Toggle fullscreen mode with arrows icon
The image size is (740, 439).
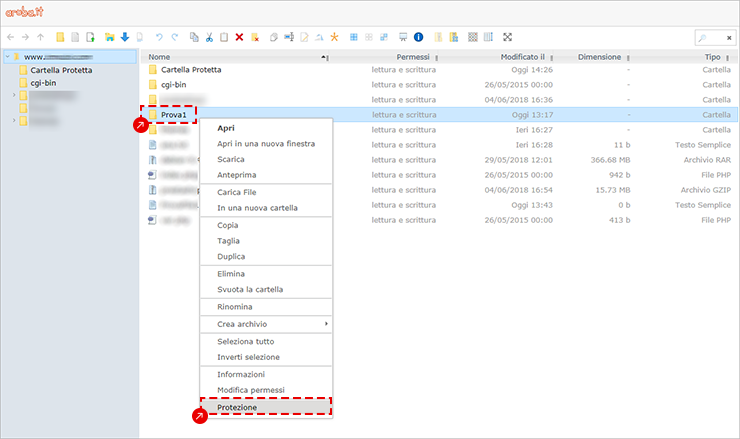[507, 37]
